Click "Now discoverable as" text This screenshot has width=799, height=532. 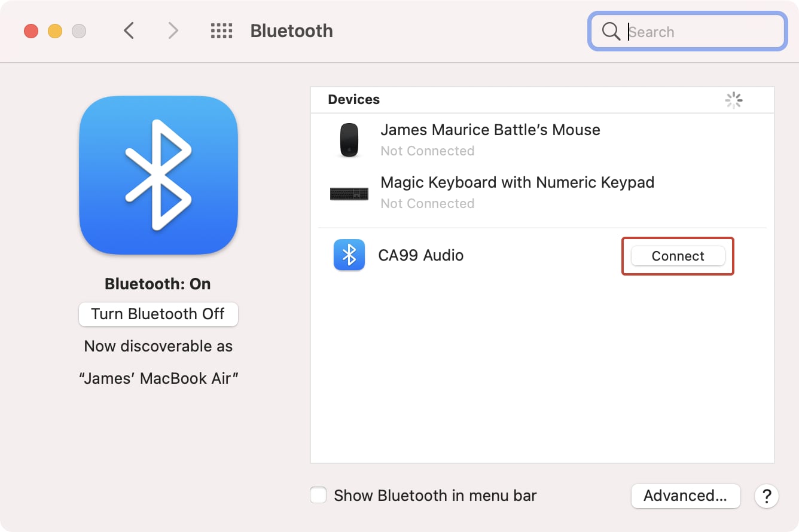158,346
